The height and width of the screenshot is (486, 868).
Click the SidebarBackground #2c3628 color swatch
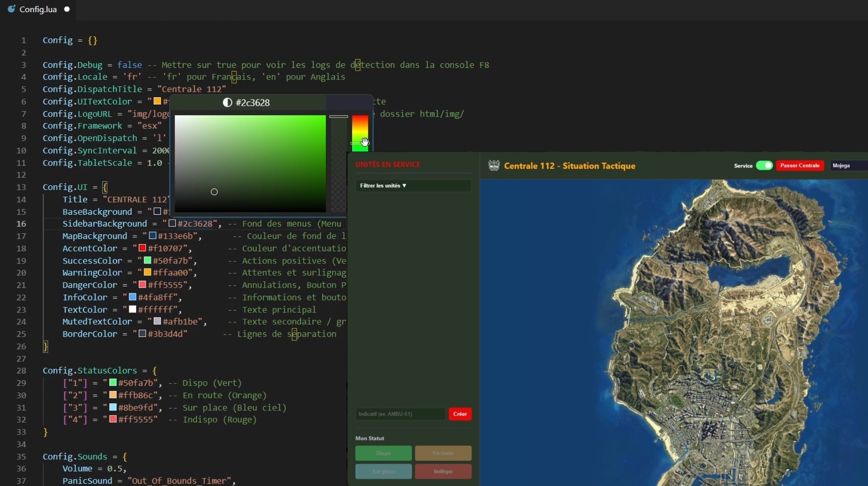point(172,224)
